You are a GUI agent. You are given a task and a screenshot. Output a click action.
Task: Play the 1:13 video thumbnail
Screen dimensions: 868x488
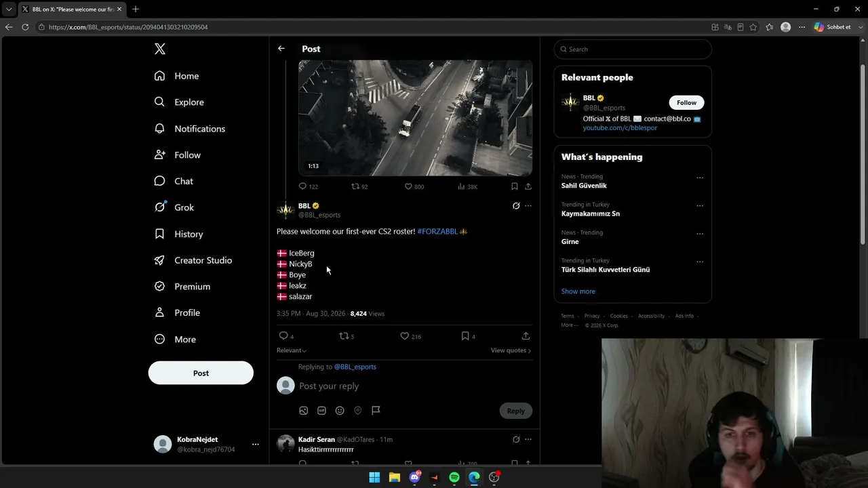coord(416,118)
